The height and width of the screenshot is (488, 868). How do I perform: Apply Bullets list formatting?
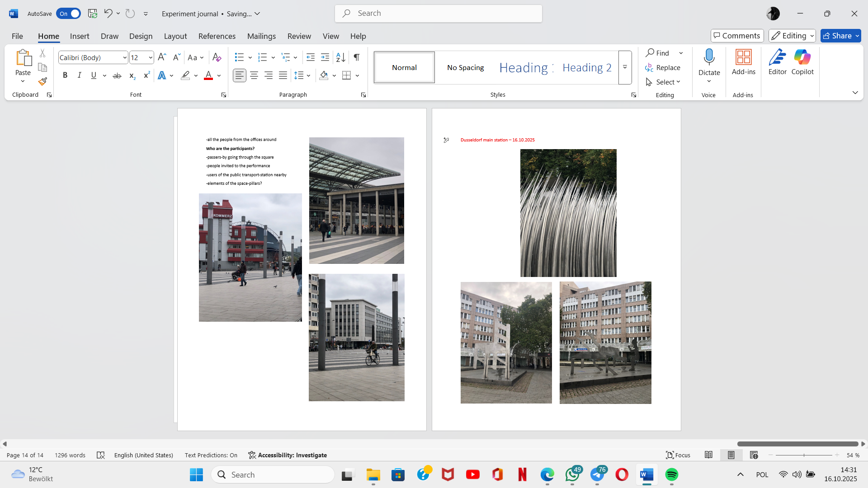[x=239, y=57]
